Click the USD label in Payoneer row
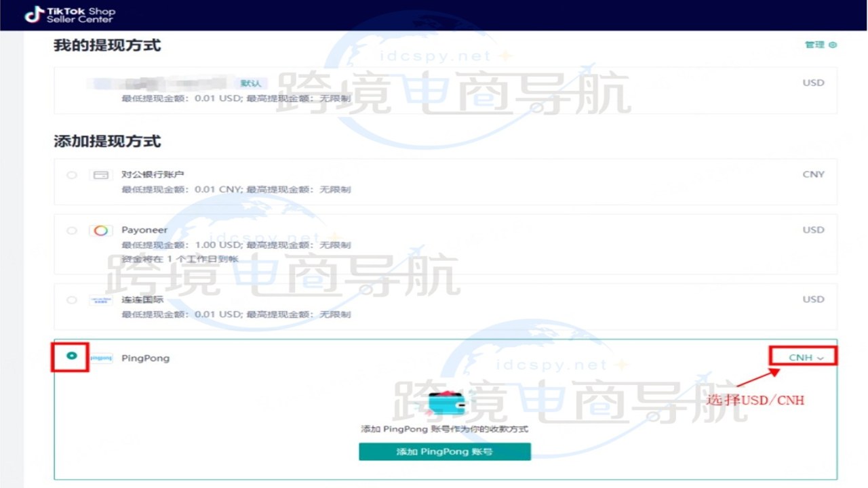This screenshot has width=868, height=488. click(x=813, y=230)
